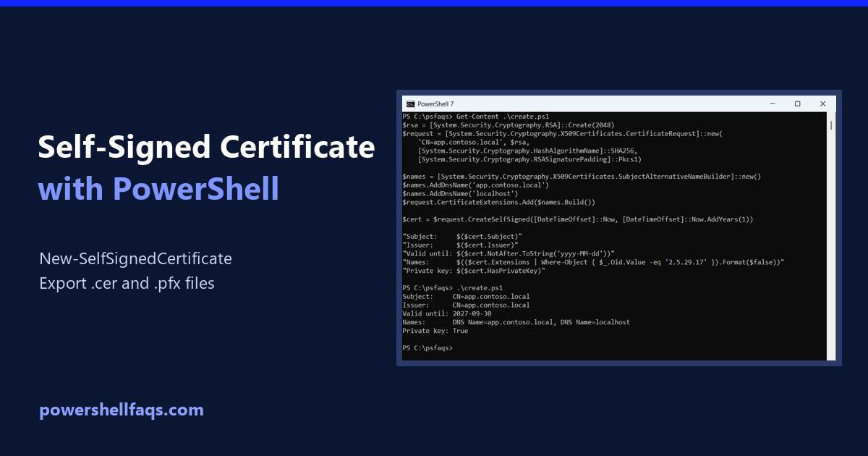Image resolution: width=868 pixels, height=456 pixels.
Task: Click the 'Export .cer and .pfx files' text
Action: point(127,283)
